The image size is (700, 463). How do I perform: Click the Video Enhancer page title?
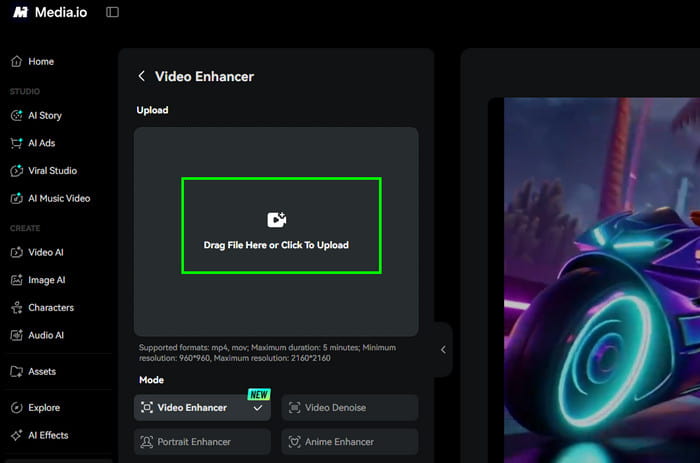[x=204, y=76]
